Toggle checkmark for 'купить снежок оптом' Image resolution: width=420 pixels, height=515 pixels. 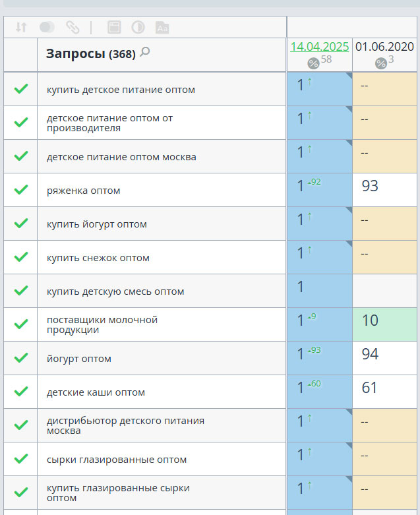21,257
